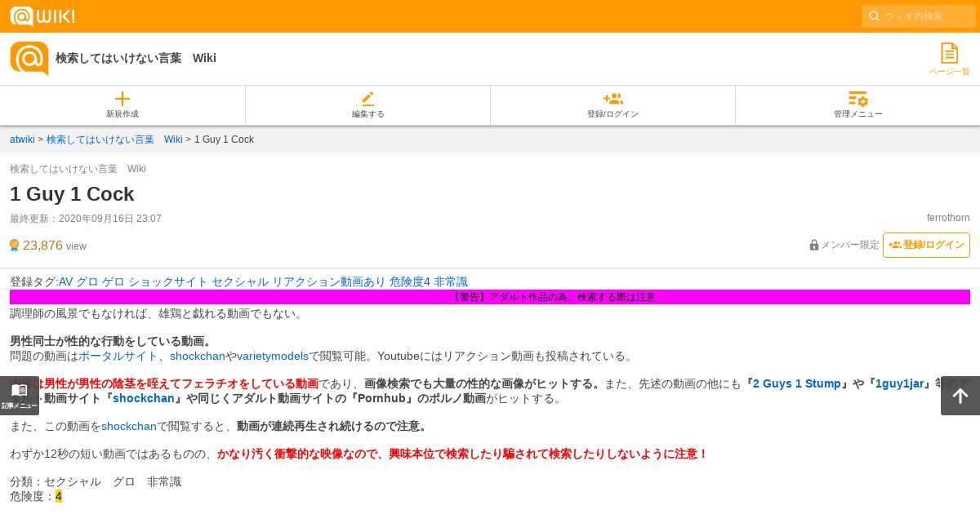Follow the ポータルサイト link
This screenshot has height=514, width=980.
(118, 356)
